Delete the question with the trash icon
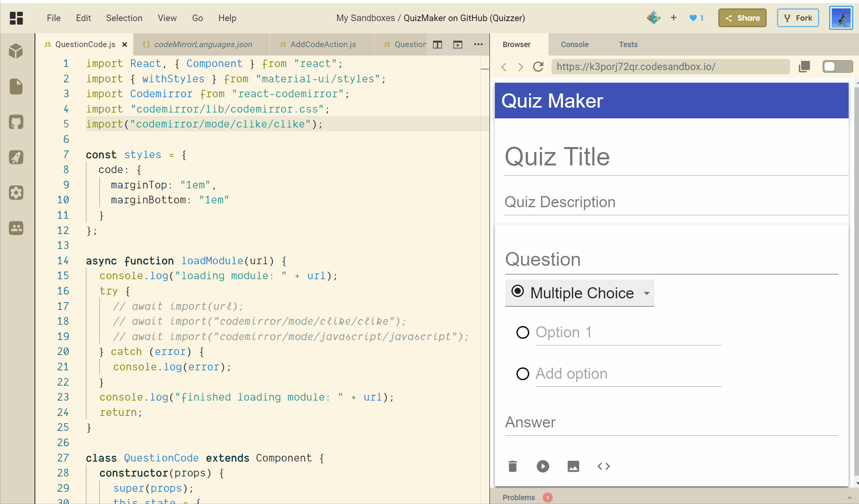The width and height of the screenshot is (859, 504). 513,466
